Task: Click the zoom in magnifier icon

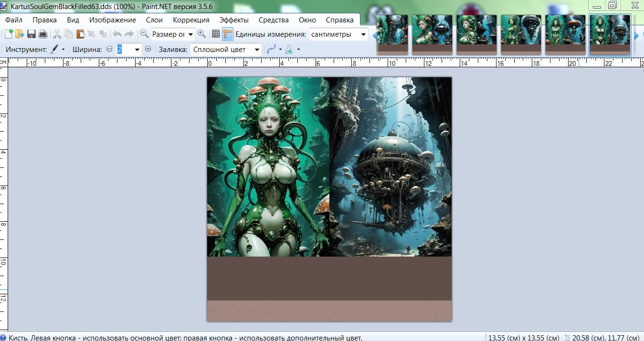Action: coord(201,34)
